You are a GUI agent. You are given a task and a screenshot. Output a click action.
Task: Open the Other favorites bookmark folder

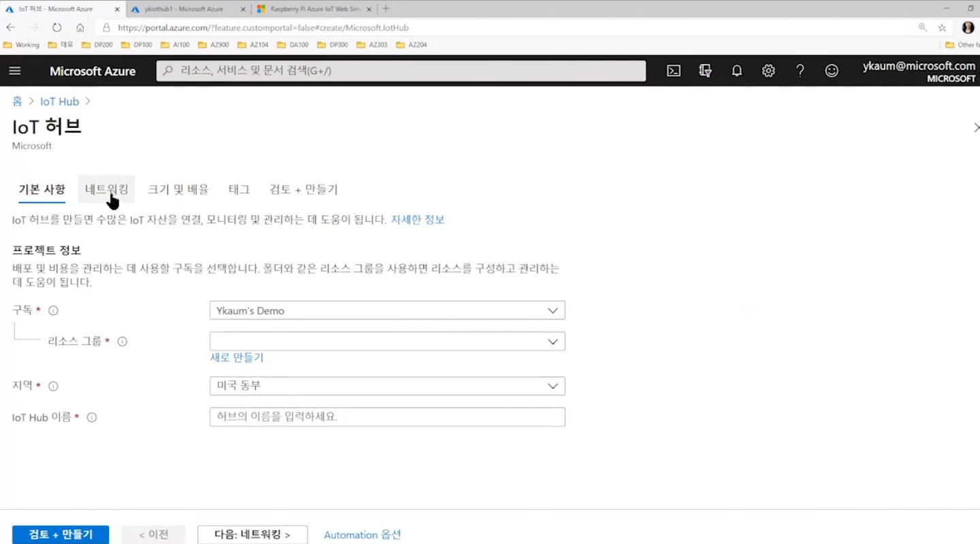click(961, 45)
